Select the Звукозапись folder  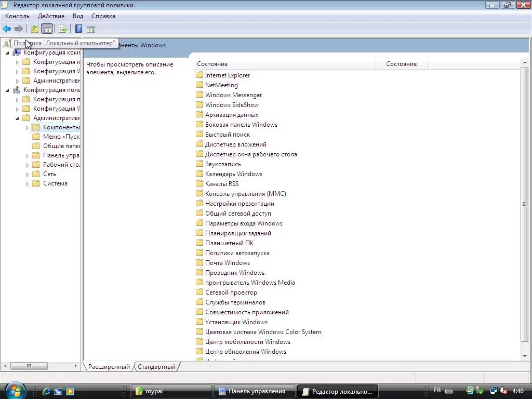pos(219,164)
